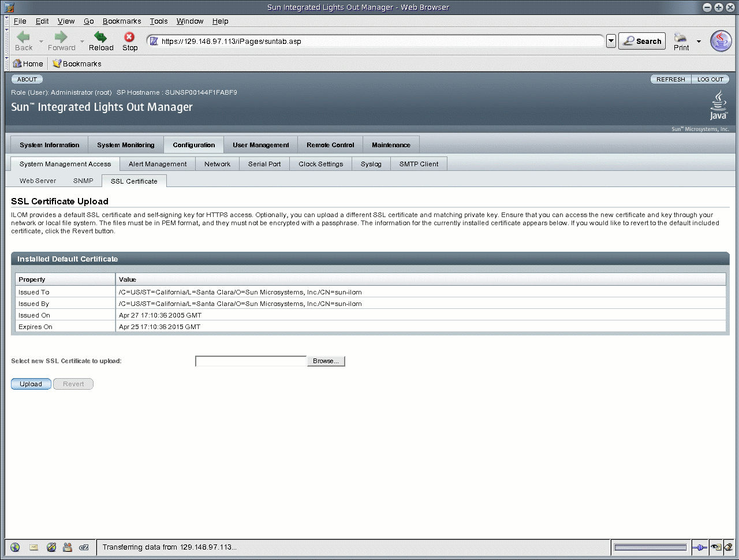Open Composer icon in status bar
Screen dimensions: 739x560
pyautogui.click(x=51, y=547)
